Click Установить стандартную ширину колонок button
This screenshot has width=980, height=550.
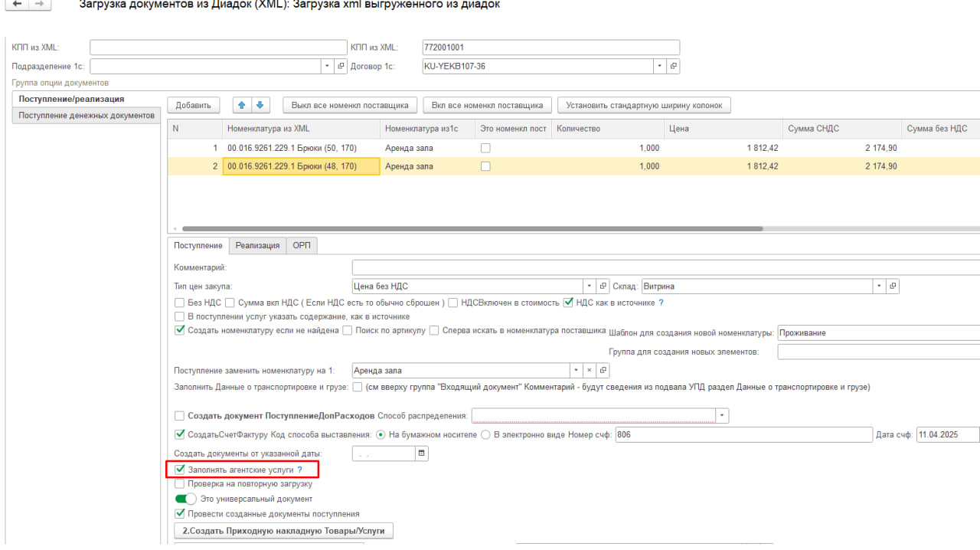[644, 105]
